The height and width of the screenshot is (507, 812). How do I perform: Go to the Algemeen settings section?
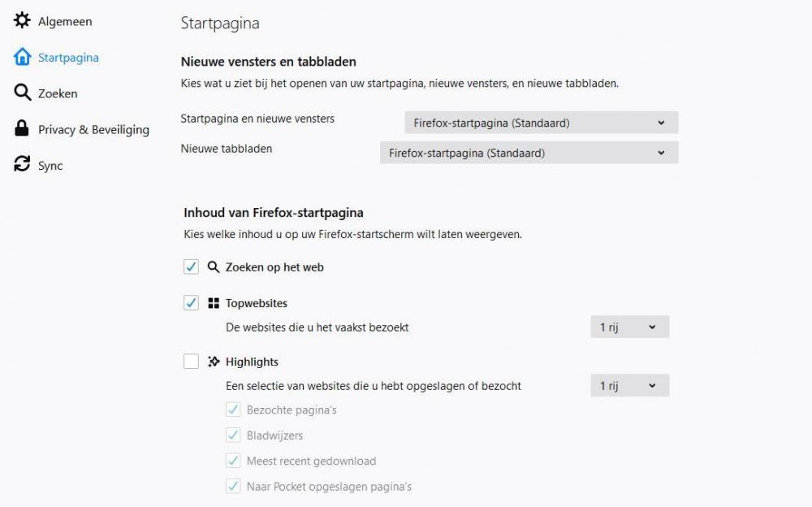(x=65, y=21)
